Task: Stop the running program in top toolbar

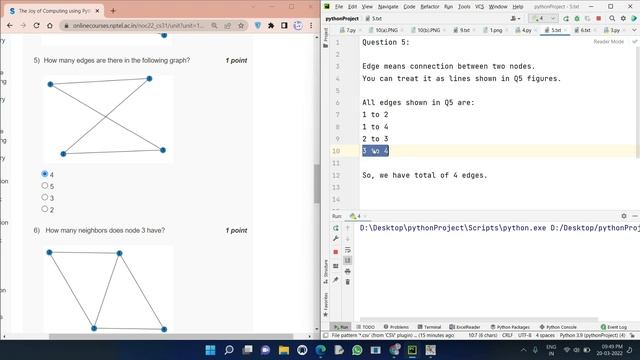Action: pyautogui.click(x=598, y=18)
